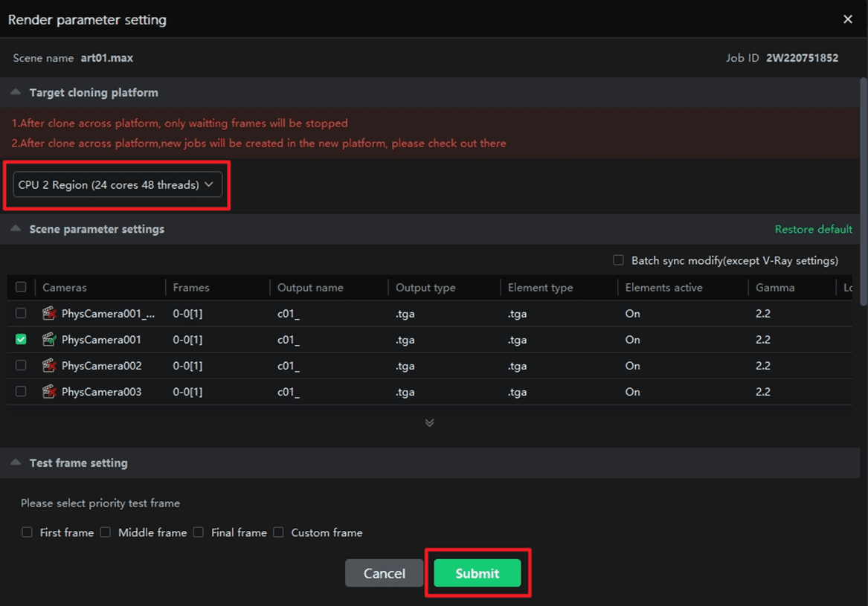Image resolution: width=868 pixels, height=606 pixels.
Task: Click the Gamma column header
Action: click(x=775, y=288)
